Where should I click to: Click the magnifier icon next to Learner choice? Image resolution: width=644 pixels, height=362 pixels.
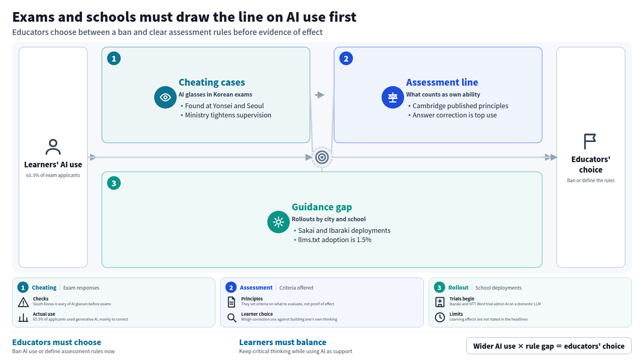click(x=232, y=317)
